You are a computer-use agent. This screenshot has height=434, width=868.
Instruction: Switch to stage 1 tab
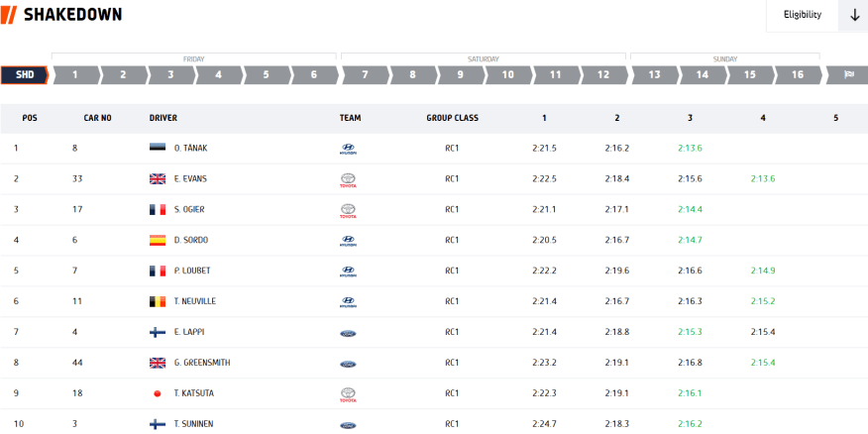(75, 74)
